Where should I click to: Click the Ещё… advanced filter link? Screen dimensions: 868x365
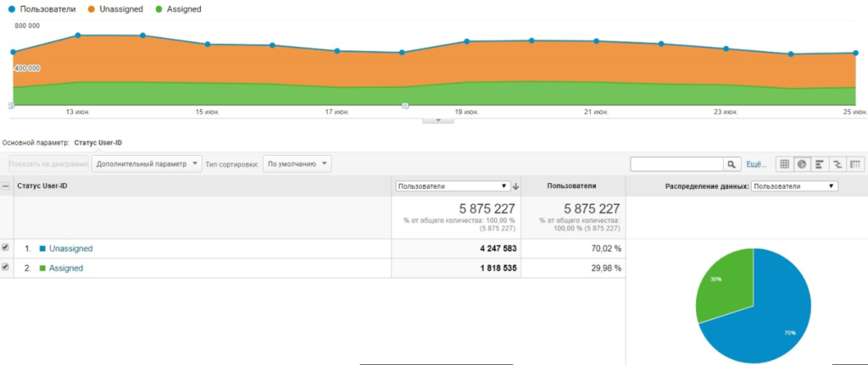[756, 163]
